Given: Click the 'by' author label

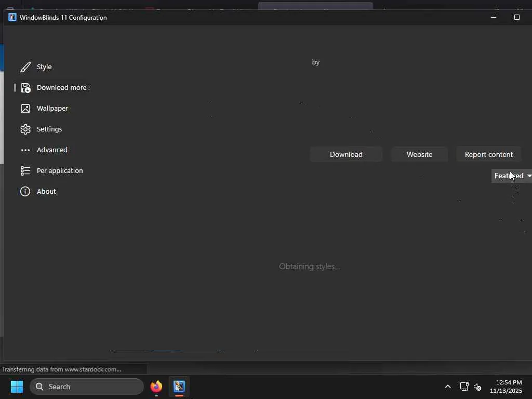Looking at the screenshot, I should tap(316, 62).
